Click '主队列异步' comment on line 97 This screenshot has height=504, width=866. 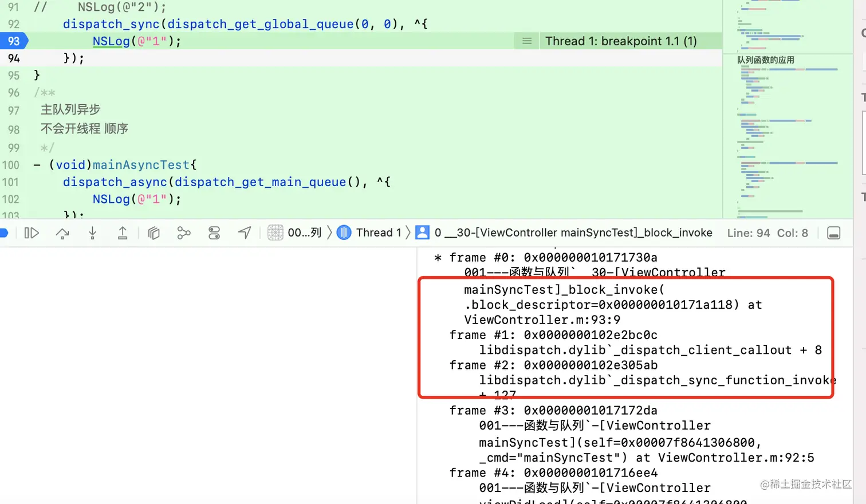[70, 109]
